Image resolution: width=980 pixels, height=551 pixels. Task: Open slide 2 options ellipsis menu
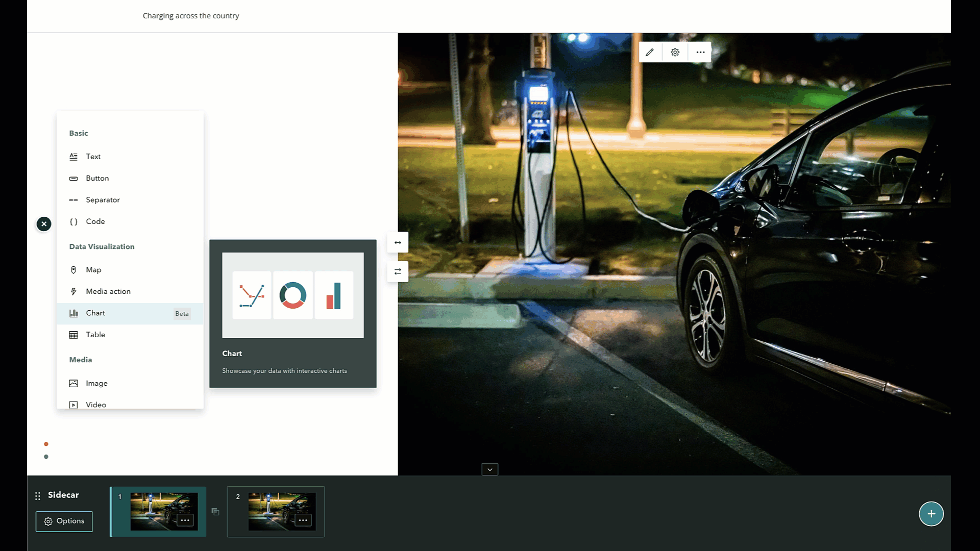click(303, 520)
